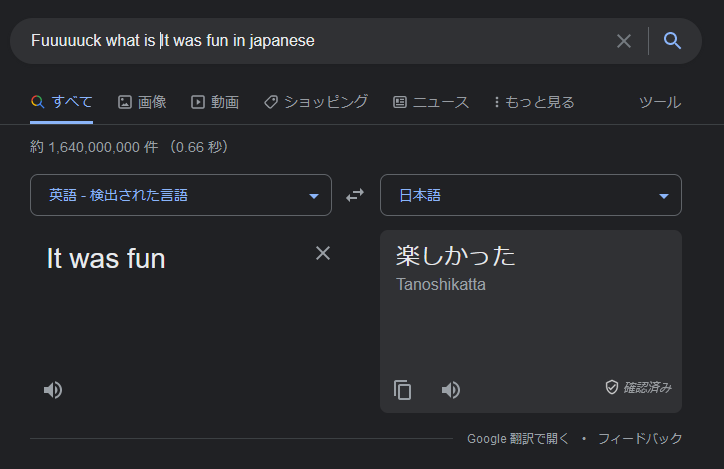Open the ショッピング tab
Image resolution: width=724 pixels, height=469 pixels.
tap(316, 102)
